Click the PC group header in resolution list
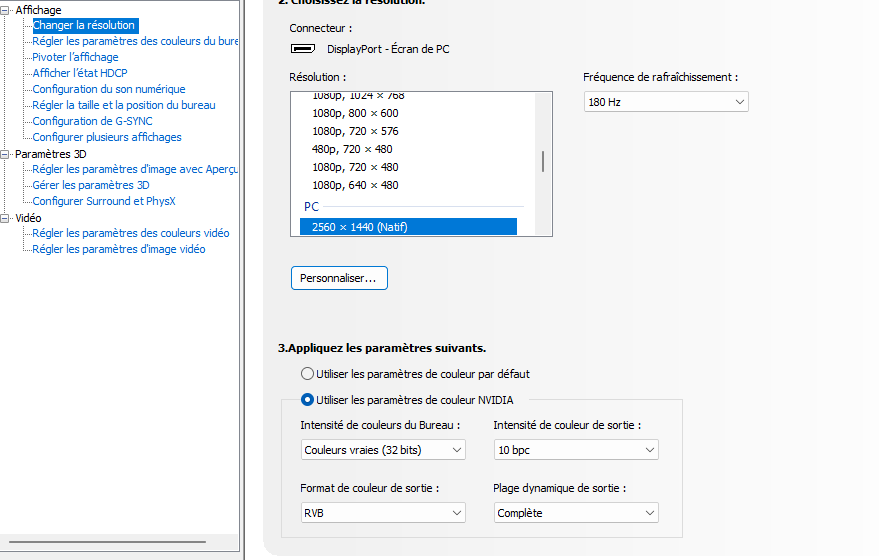The height and width of the screenshot is (560, 879). [x=311, y=206]
